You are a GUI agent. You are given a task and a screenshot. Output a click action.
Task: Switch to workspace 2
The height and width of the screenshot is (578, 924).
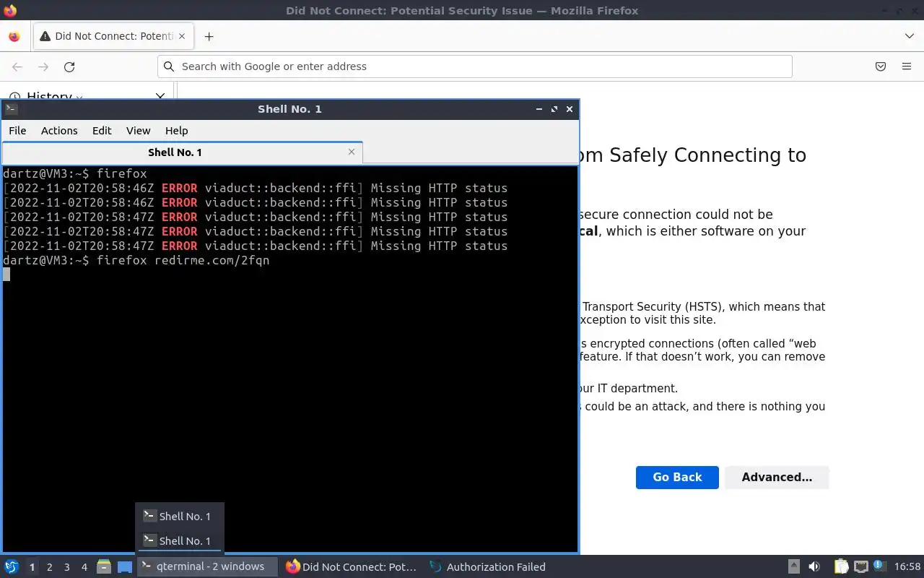49,567
